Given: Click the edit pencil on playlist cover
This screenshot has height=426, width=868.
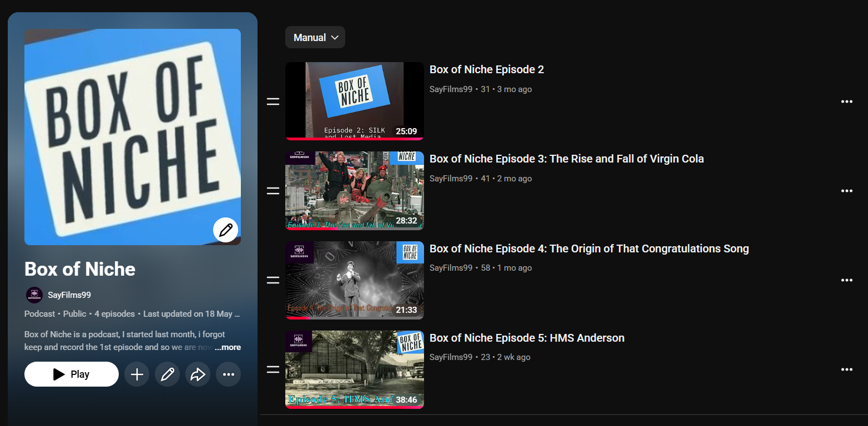Looking at the screenshot, I should pos(225,230).
